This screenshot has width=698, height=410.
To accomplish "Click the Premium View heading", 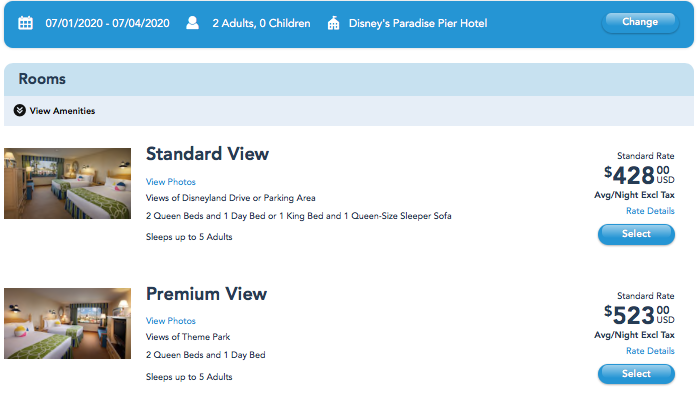I will (x=207, y=294).
